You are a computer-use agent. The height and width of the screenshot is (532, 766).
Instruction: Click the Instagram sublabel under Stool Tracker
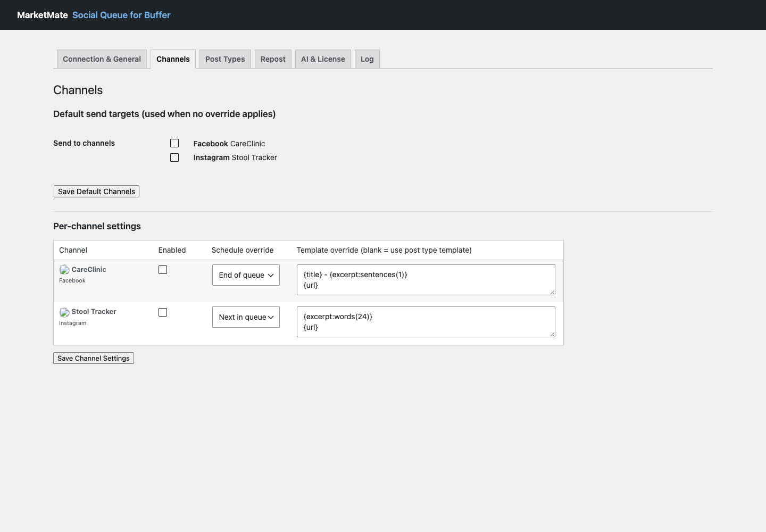pyautogui.click(x=72, y=323)
